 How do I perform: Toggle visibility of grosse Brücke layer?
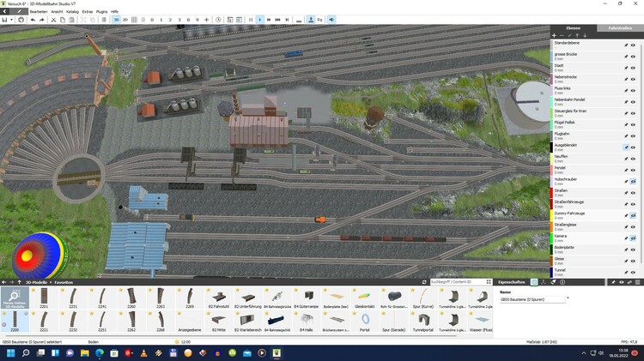(x=633, y=56)
